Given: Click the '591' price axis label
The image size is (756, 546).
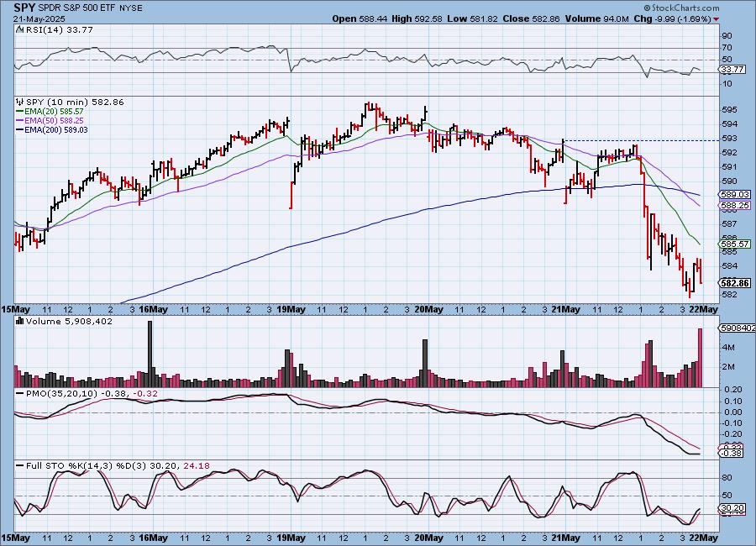Looking at the screenshot, I should click(x=729, y=167).
